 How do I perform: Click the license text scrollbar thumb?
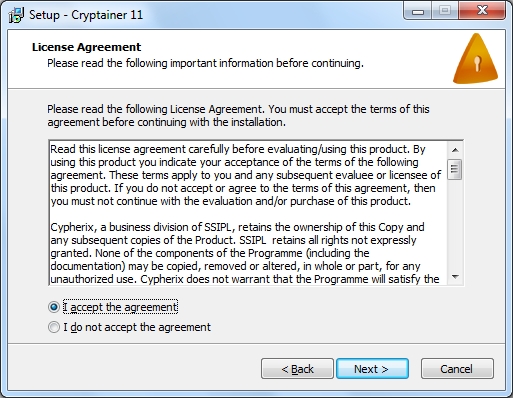[455, 169]
